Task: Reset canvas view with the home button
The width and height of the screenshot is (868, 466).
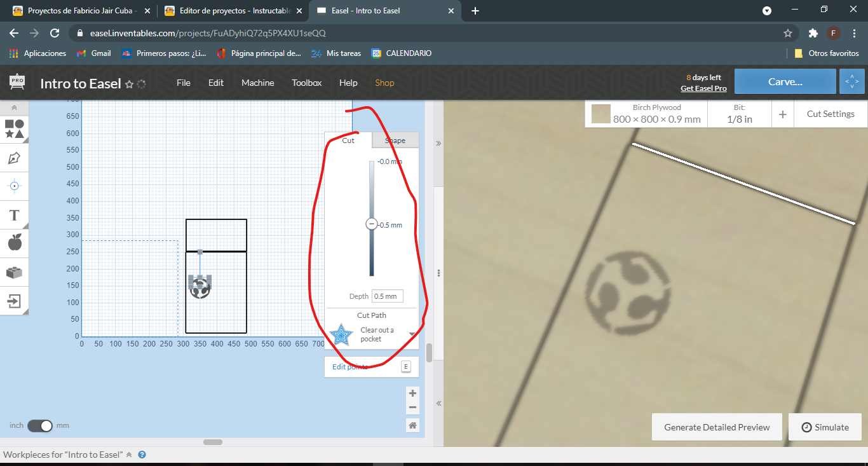Action: tap(413, 425)
